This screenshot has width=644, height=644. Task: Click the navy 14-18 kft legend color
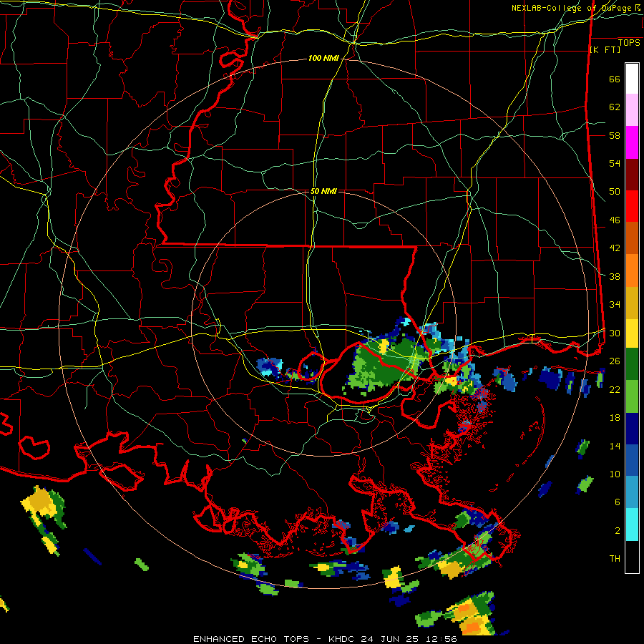[632, 429]
